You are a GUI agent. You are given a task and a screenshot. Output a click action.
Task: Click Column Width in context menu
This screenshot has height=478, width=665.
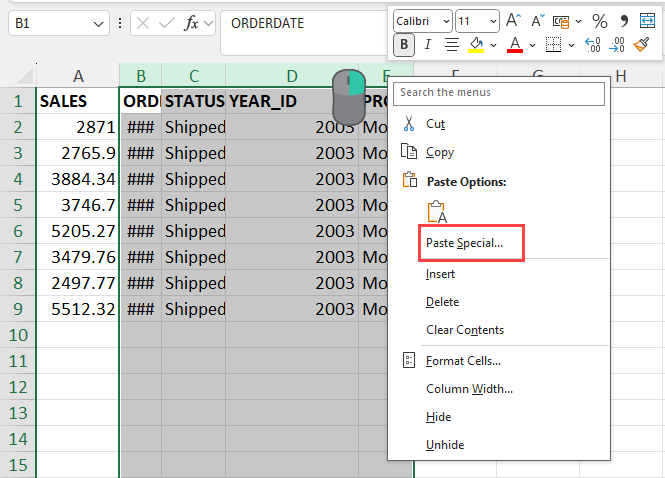click(x=469, y=389)
